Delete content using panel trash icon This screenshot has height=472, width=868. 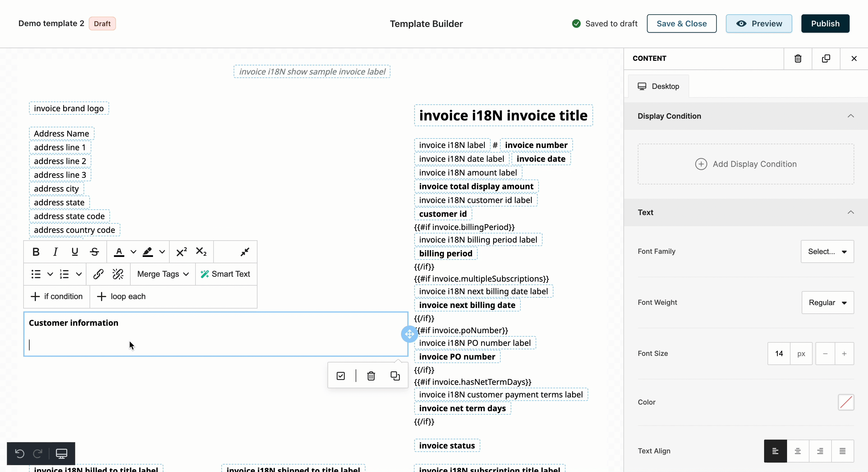[798, 58]
